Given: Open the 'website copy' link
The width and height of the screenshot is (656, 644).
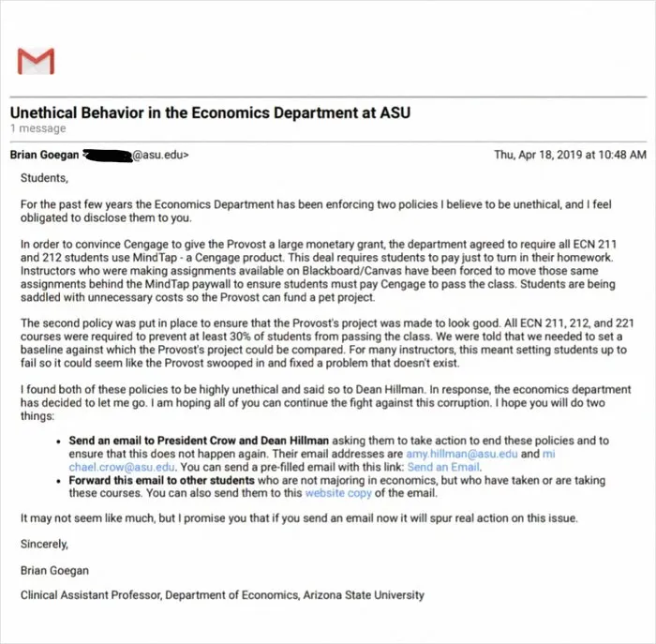Looking at the screenshot, I should point(338,493).
